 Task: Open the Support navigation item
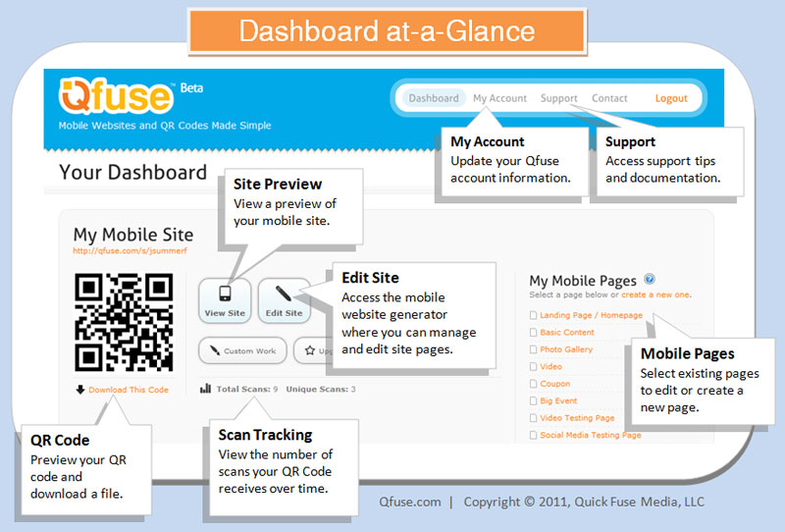[x=559, y=98]
